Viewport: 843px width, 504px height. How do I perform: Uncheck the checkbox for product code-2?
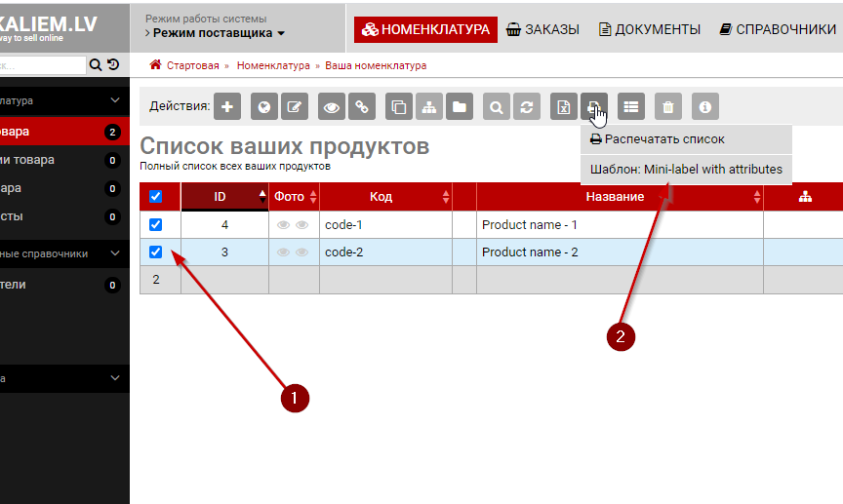coord(156,252)
